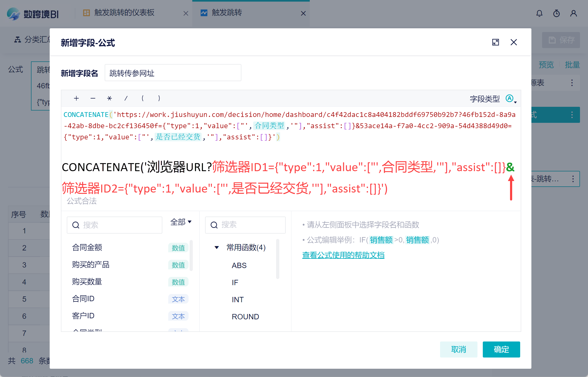
Task: Insert multiply operator into formula
Action: coord(109,98)
